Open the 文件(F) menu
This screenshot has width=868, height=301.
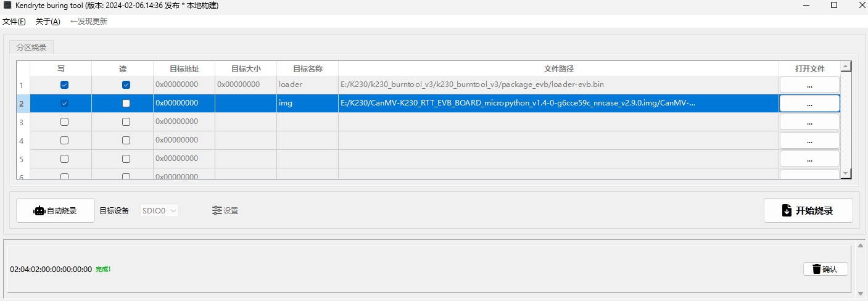(x=14, y=22)
